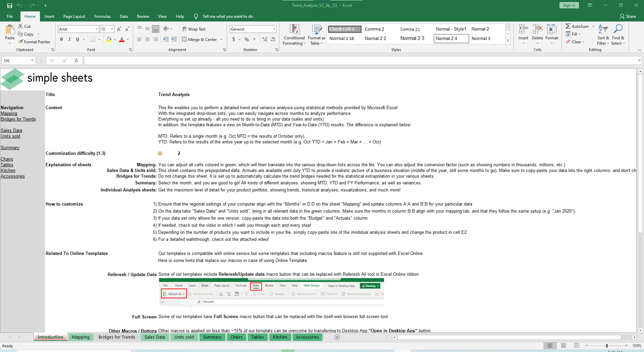Click the formula bar input field
This screenshot has height=352, width=644.
point(361,60)
